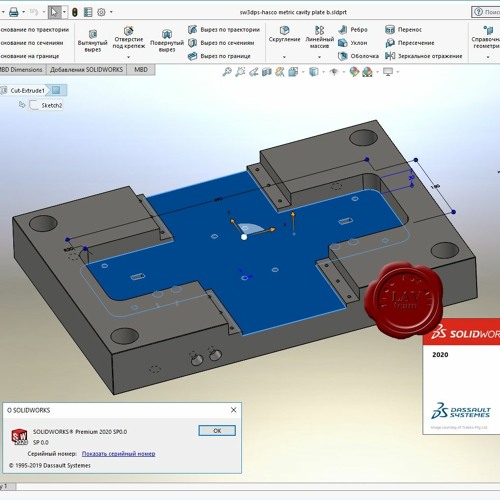Screen dimensions: 500x500
Task: Select Вырез по траектории
Action: pyautogui.click(x=224, y=30)
